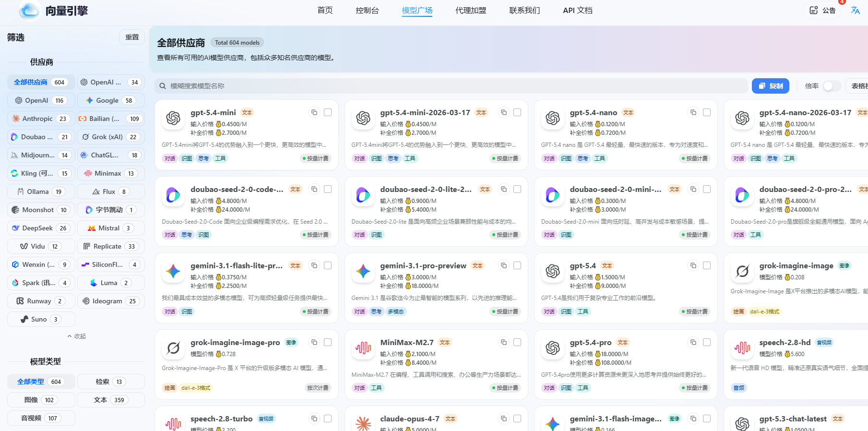The image size is (868, 431).
Task: Toggle the 倍率 switch
Action: point(832,86)
